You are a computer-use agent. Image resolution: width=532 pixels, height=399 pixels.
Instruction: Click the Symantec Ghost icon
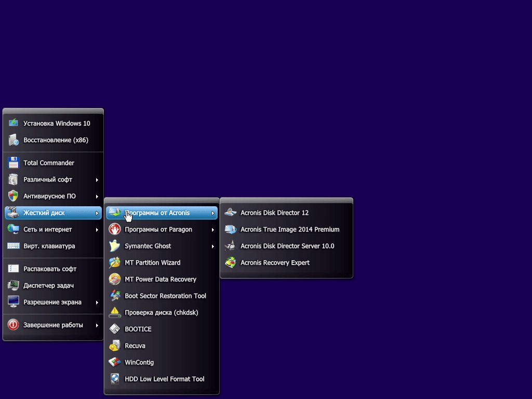pos(115,246)
